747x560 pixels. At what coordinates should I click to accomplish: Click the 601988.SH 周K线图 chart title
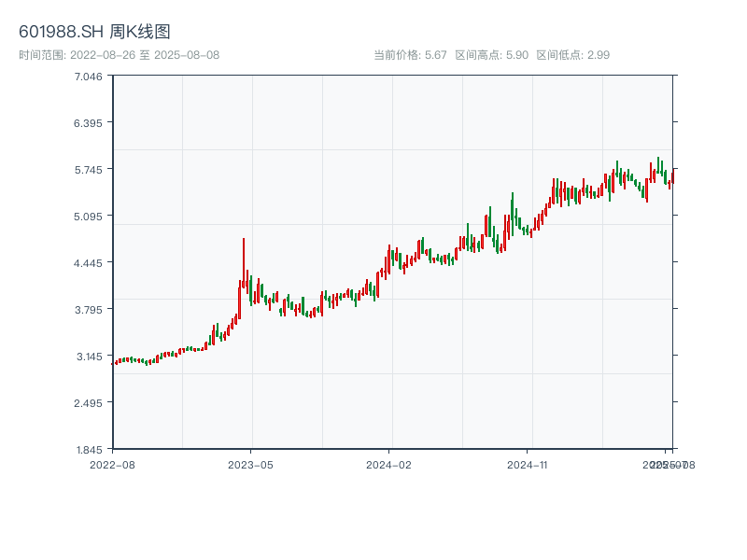click(x=94, y=33)
